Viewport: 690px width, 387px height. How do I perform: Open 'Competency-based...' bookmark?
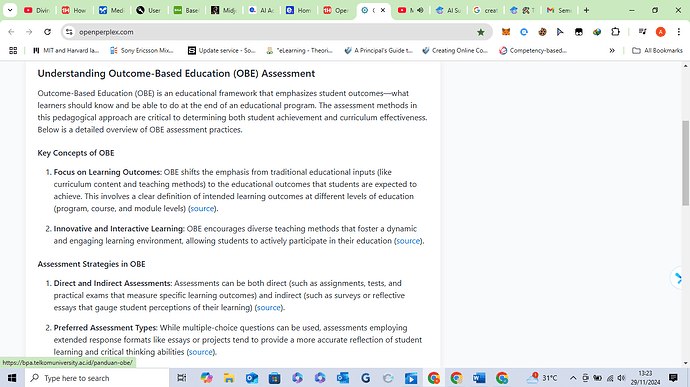(x=533, y=51)
